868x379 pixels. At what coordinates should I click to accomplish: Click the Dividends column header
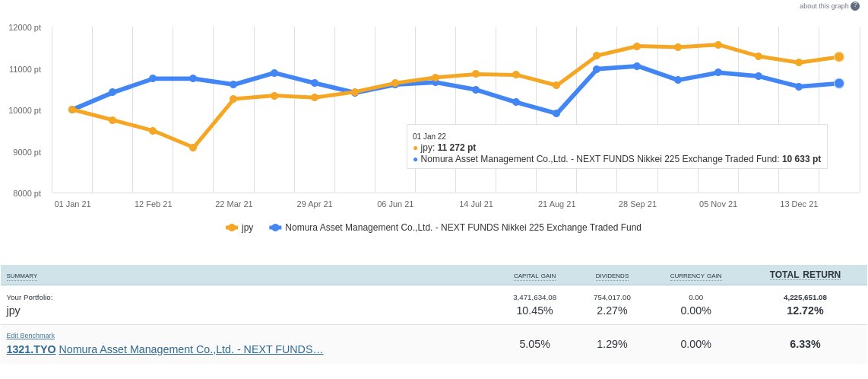[612, 275]
